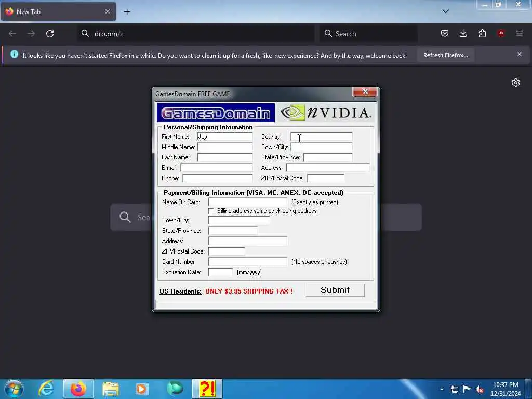
Task: Open the Pocket save icon in toolbar
Action: [445, 33]
